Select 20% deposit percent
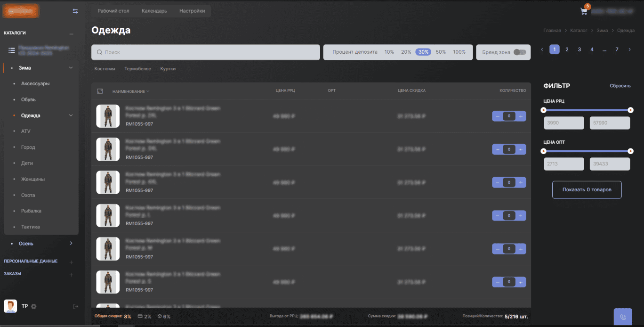The width and height of the screenshot is (644, 327). 406,52
